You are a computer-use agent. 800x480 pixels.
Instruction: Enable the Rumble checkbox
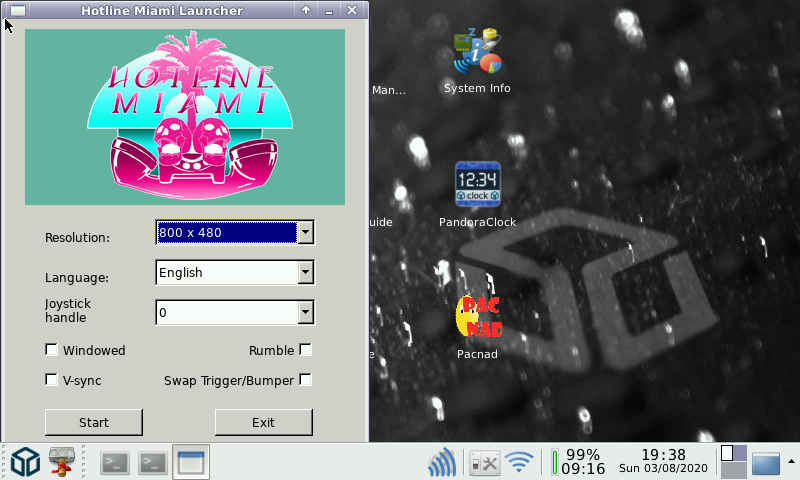(306, 350)
